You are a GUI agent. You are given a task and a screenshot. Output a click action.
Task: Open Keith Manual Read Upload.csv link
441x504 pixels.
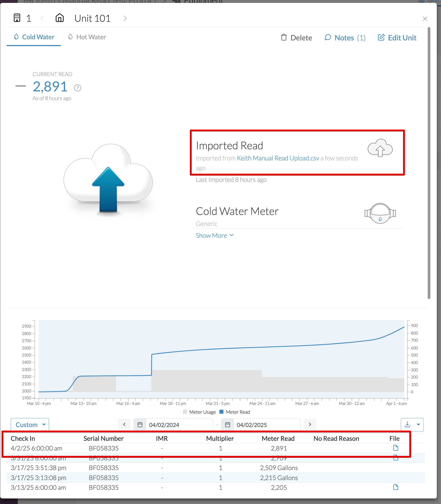point(278,158)
